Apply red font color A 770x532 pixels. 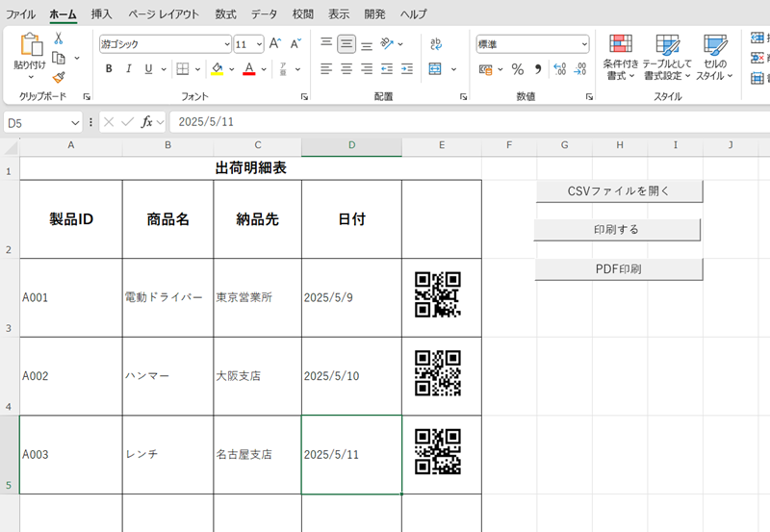click(x=249, y=68)
